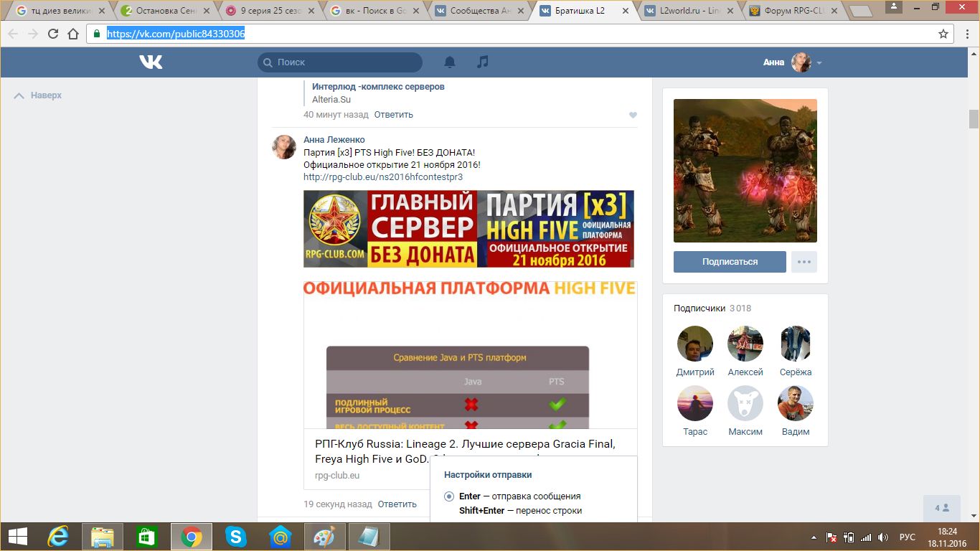
Task: Click volume icon in system tray
Action: pyautogui.click(x=883, y=537)
